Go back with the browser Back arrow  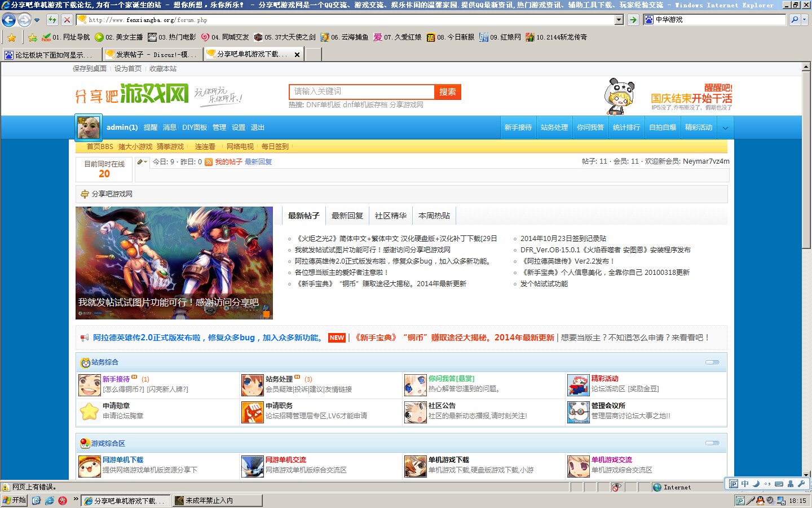(8, 20)
